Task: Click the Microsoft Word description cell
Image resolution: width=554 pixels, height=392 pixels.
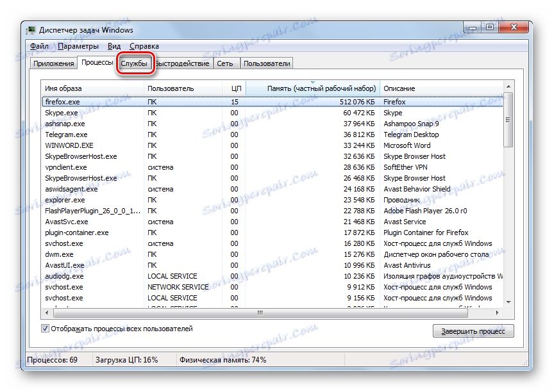Action: pyautogui.click(x=407, y=146)
